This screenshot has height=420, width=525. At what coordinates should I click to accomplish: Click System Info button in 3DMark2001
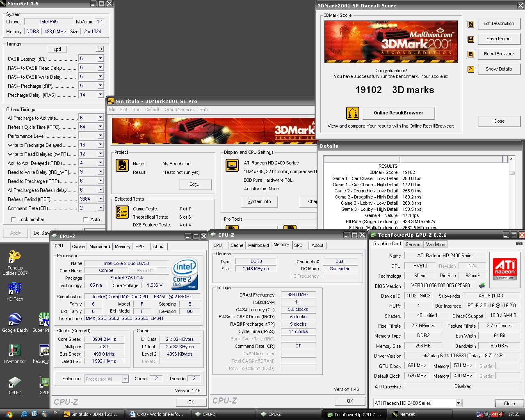(x=259, y=201)
